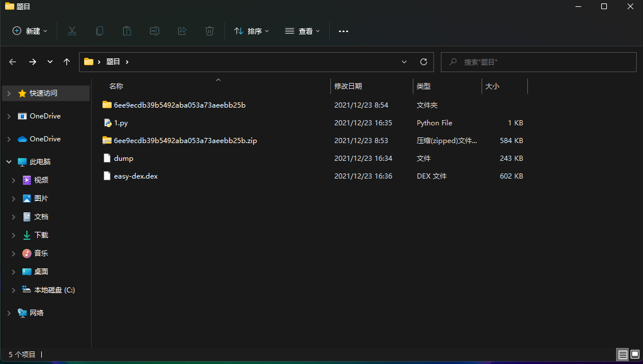Image resolution: width=643 pixels, height=364 pixels.
Task: Open recent locations dropdown chevron
Action: (x=50, y=62)
